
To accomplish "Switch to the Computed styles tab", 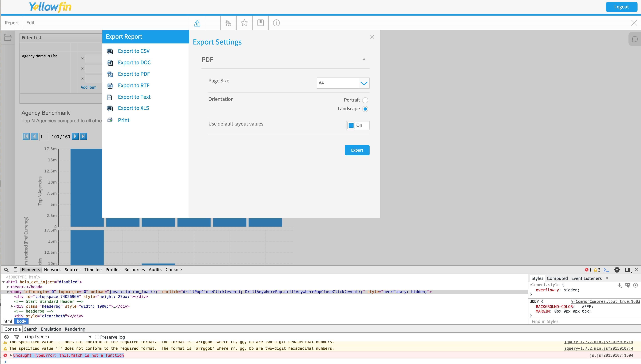I will click(557, 278).
